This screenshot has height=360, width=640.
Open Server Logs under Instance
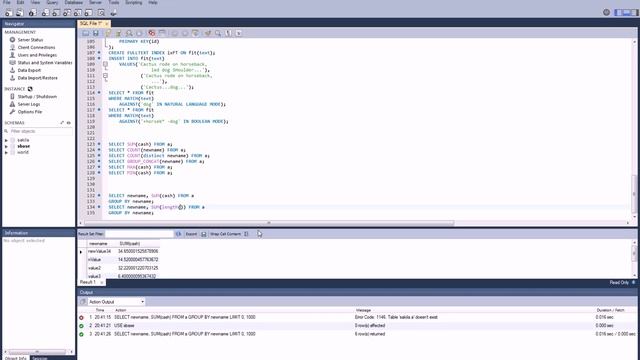29,104
